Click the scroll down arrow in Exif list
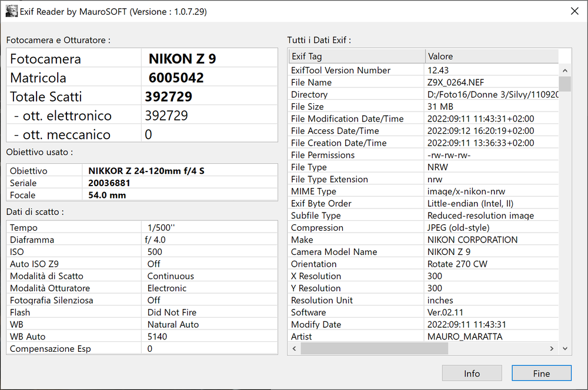 click(564, 348)
